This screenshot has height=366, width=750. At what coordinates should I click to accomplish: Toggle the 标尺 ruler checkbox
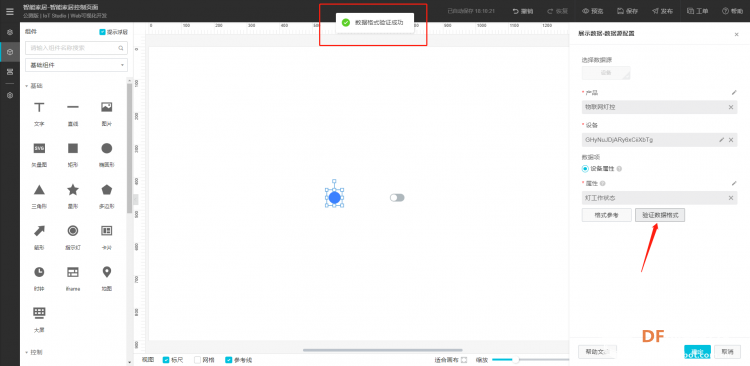(x=166, y=360)
